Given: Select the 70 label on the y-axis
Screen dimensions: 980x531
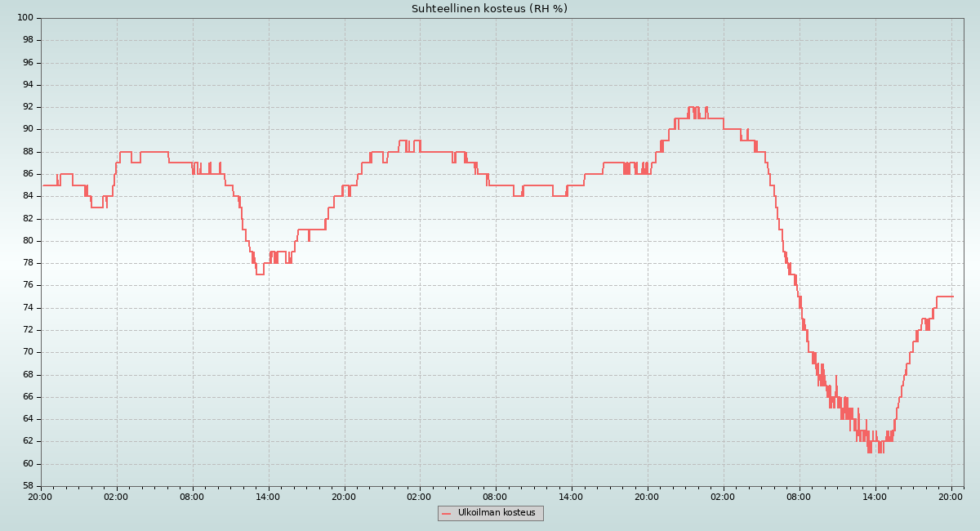Looking at the screenshot, I should click(x=27, y=352).
